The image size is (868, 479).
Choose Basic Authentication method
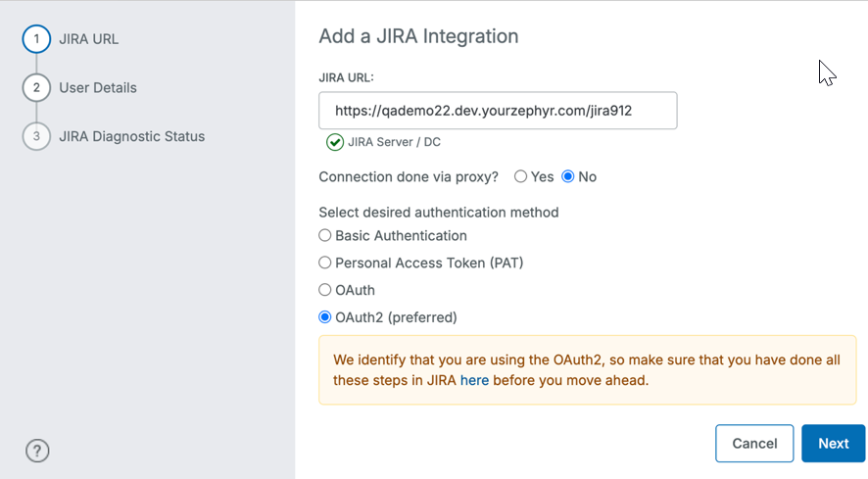click(325, 236)
